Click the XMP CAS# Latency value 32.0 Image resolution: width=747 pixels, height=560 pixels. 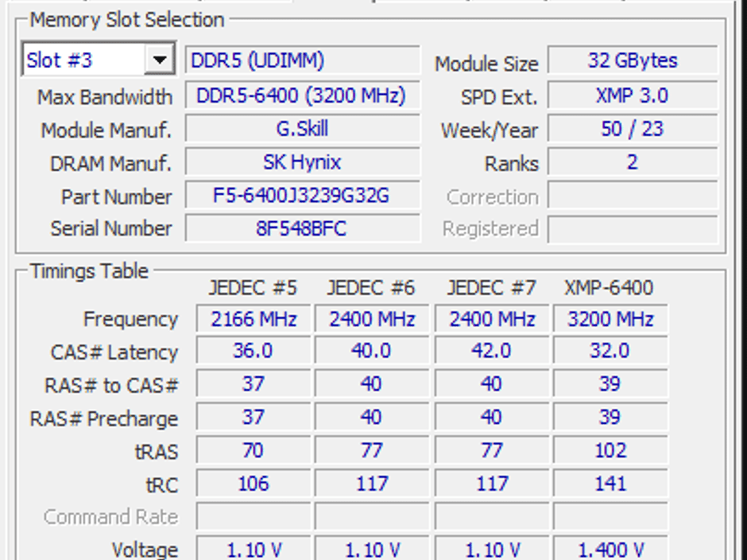[610, 350]
